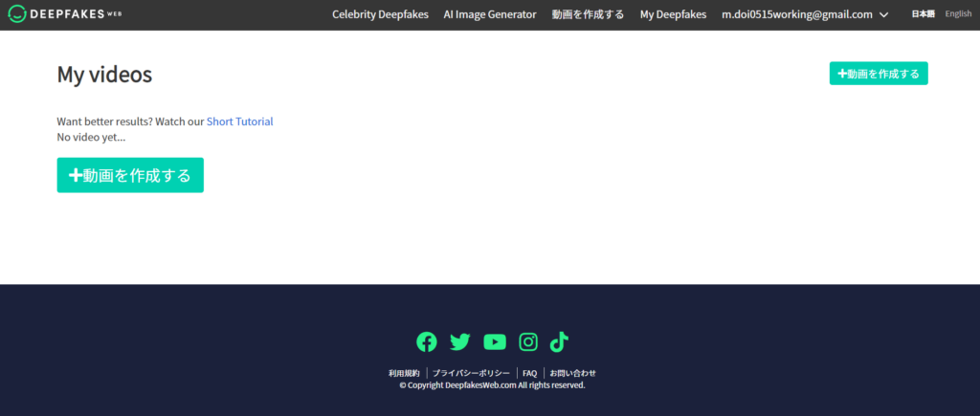Open the TikTok icon in footer
This screenshot has width=980, height=416.
[559, 341]
